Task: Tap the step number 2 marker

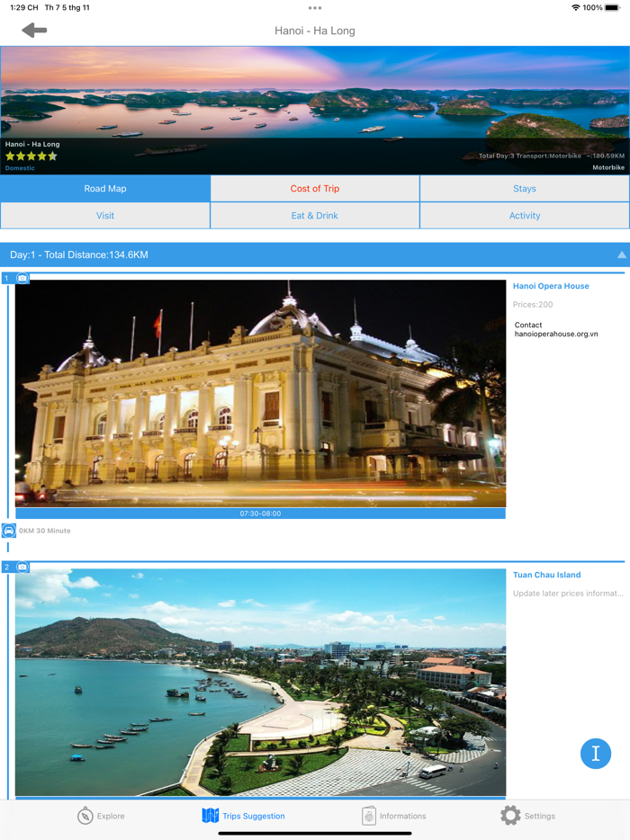Action: [6, 567]
